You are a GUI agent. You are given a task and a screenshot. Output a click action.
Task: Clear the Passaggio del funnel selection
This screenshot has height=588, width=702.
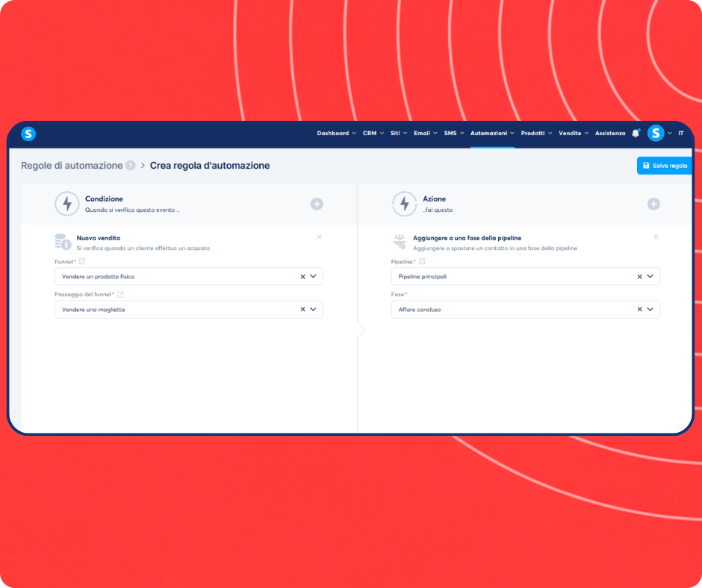[302, 309]
